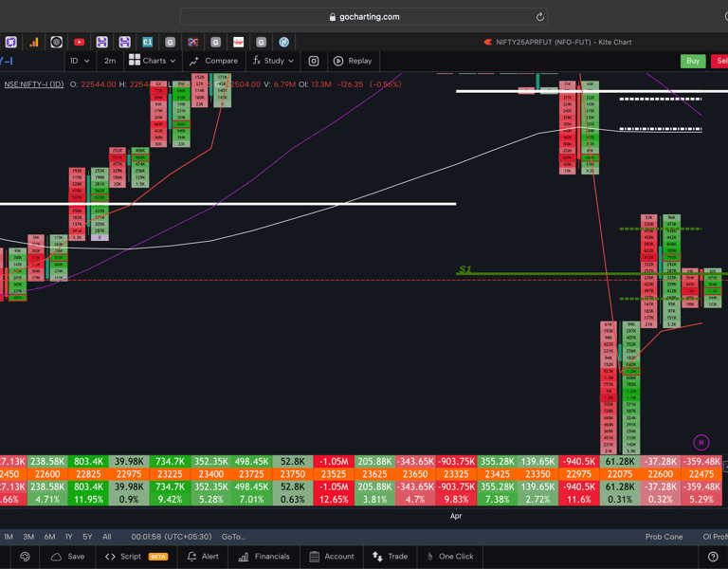Click the 7.38% green percentage cell

pyautogui.click(x=498, y=500)
